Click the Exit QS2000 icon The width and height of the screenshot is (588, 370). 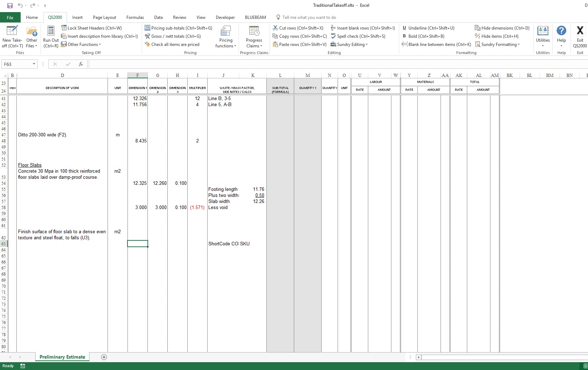pos(580,31)
